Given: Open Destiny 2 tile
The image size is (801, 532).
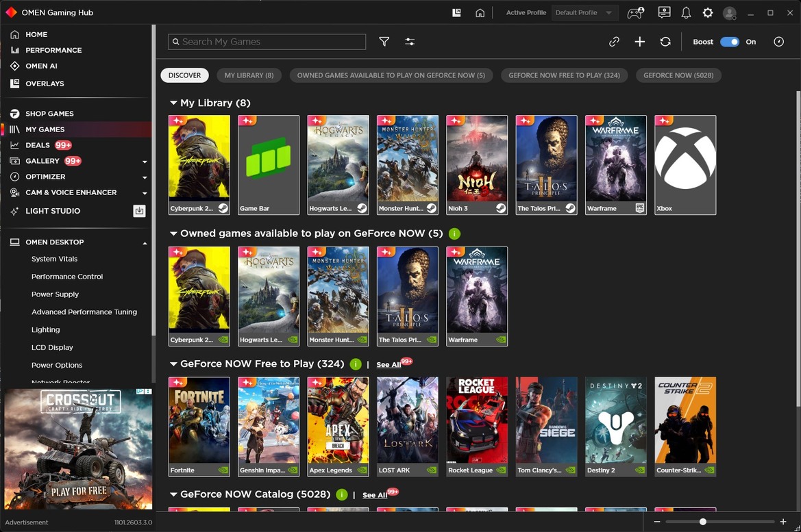Looking at the screenshot, I should coord(615,427).
